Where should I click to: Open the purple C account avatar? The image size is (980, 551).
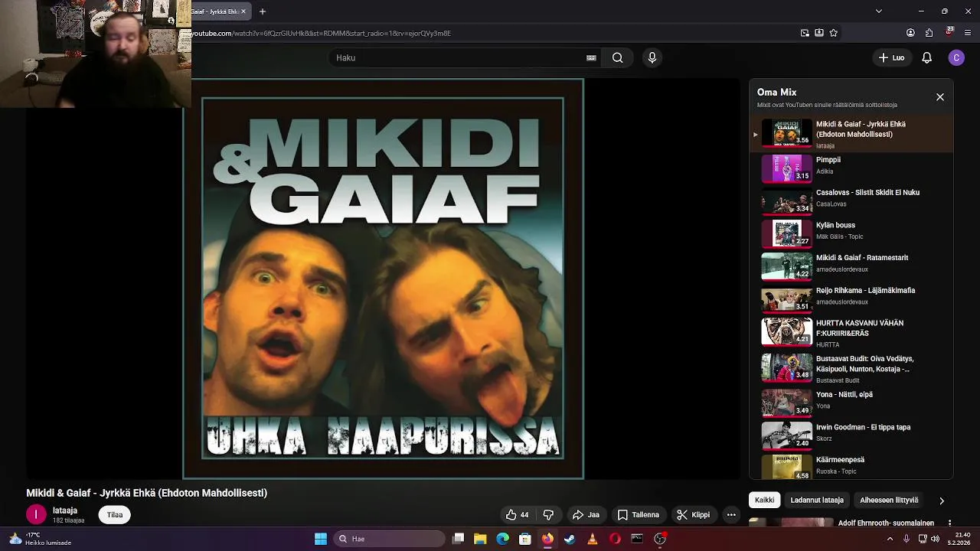(956, 57)
